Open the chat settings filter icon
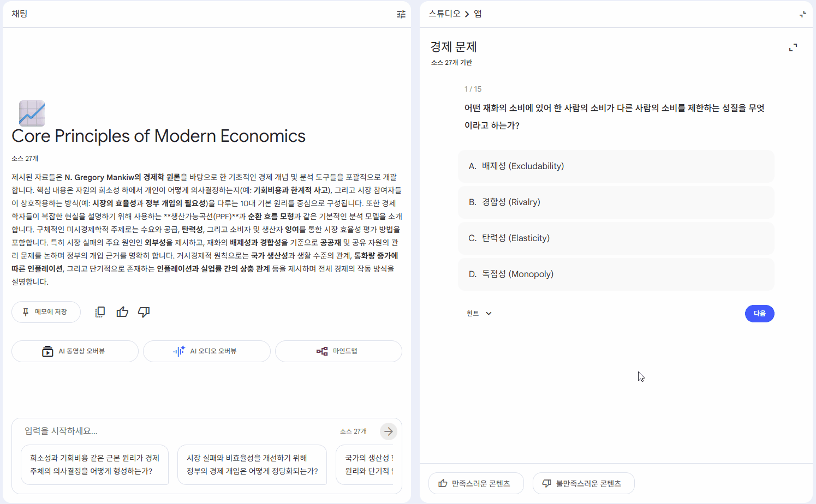The image size is (816, 504). click(x=401, y=14)
